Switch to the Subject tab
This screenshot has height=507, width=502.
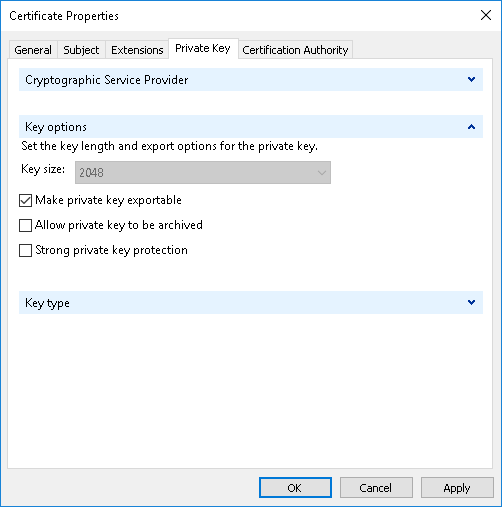click(81, 50)
